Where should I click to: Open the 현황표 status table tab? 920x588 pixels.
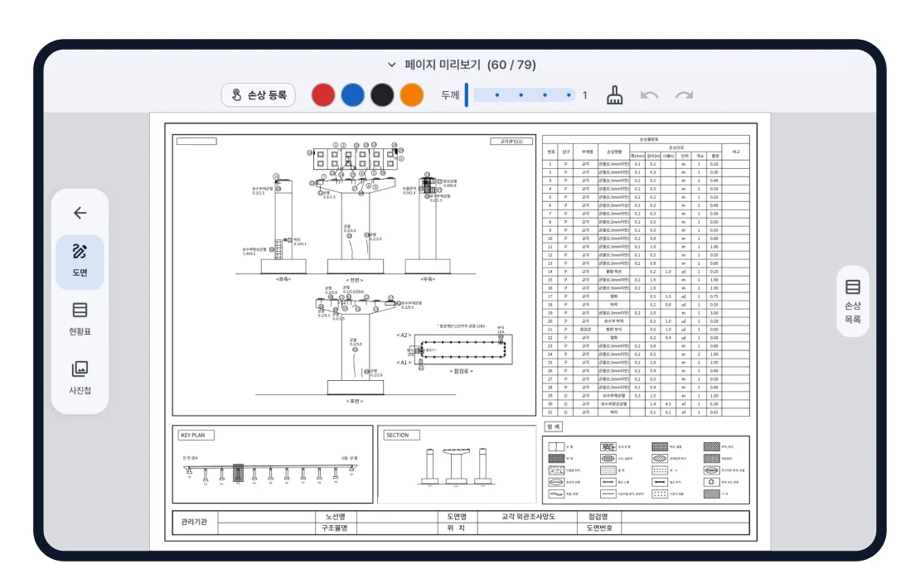80,319
